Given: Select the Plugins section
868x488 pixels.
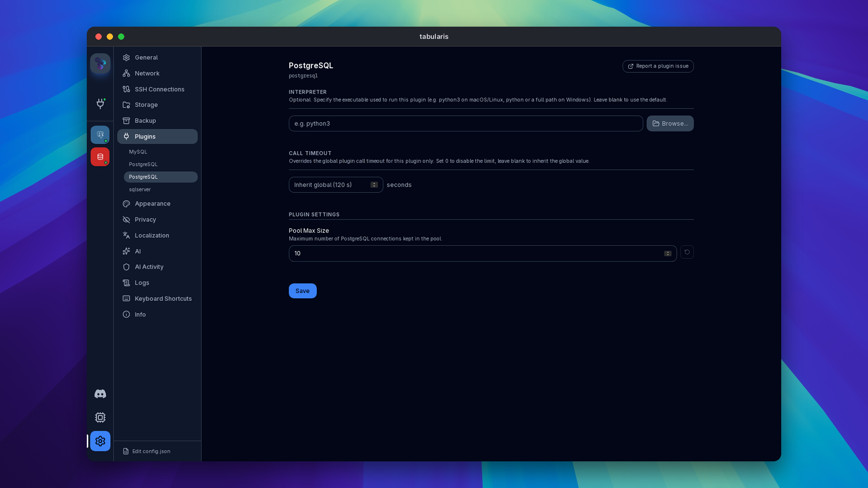Looking at the screenshot, I should click(157, 136).
